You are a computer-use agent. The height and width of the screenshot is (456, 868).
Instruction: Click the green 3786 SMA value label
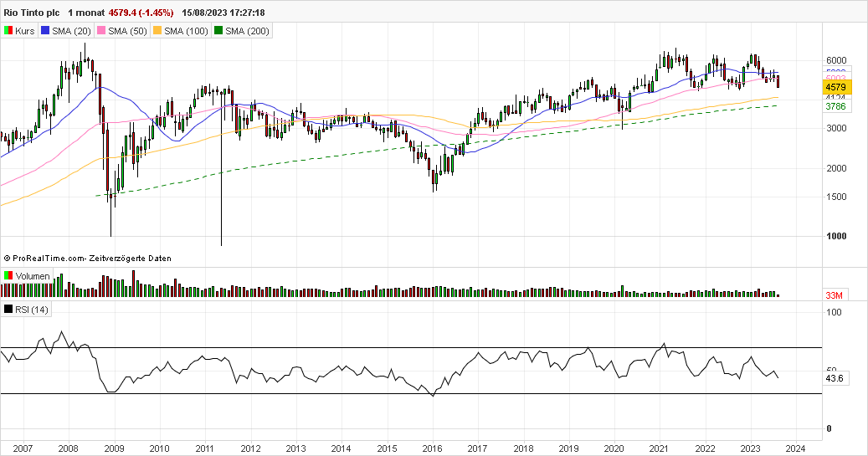[838, 107]
